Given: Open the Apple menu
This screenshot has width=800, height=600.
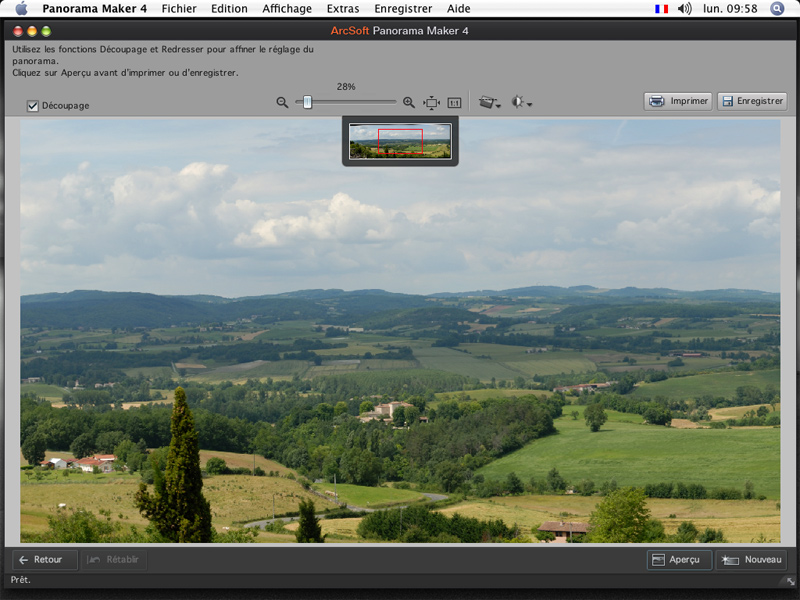Looking at the screenshot, I should (x=21, y=8).
